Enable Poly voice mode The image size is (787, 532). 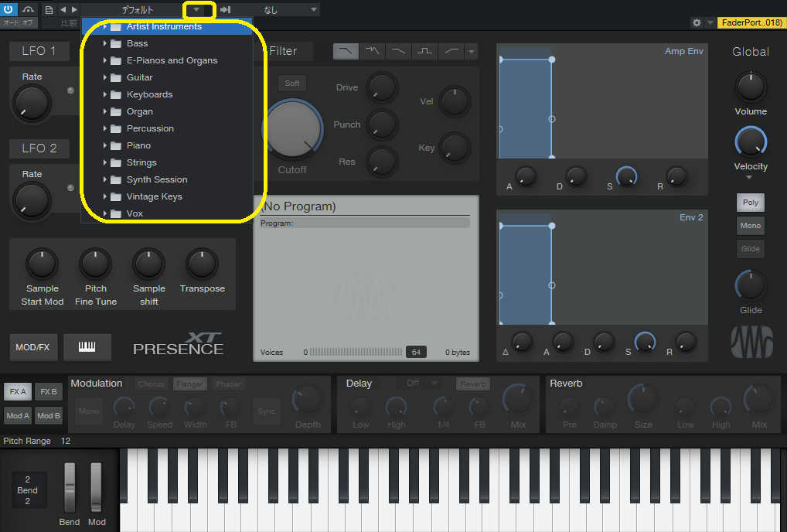(x=751, y=203)
